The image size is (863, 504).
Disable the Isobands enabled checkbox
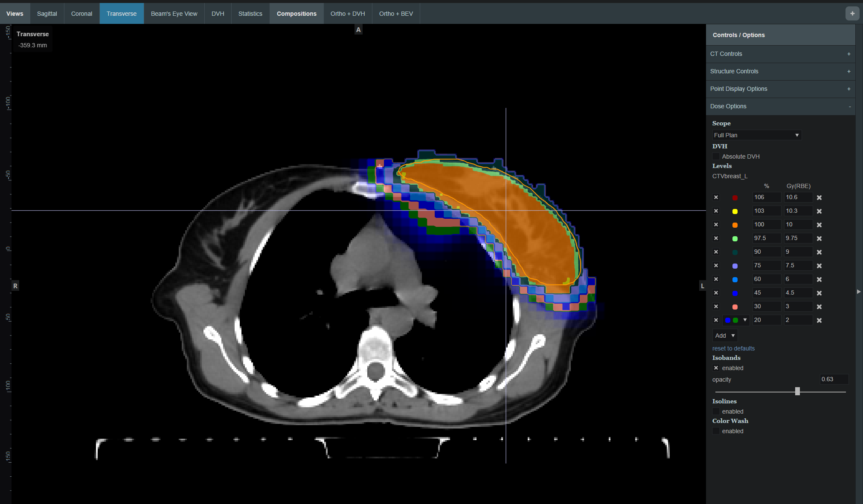click(x=716, y=368)
